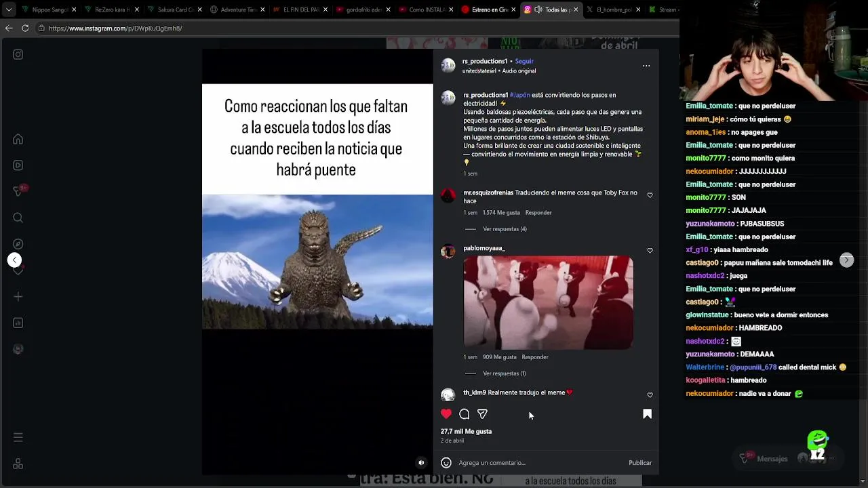
Task: Open the #Japón hashtag link
Action: click(520, 96)
